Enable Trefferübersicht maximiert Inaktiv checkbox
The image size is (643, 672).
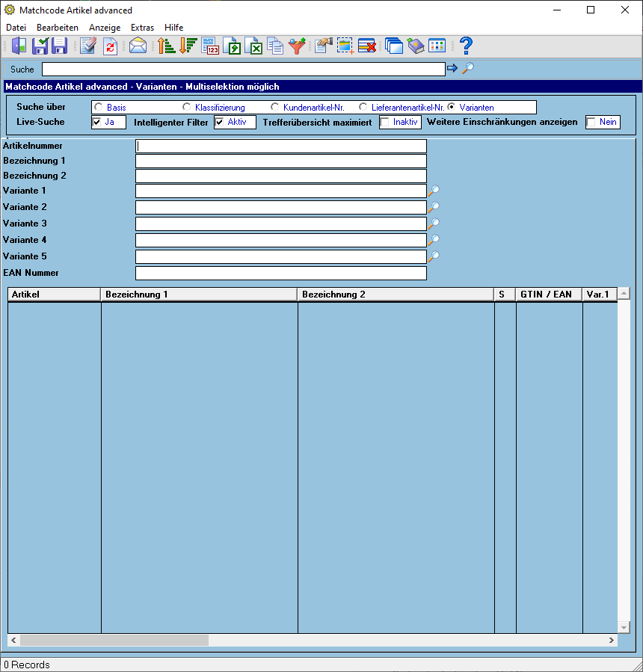pyautogui.click(x=385, y=122)
